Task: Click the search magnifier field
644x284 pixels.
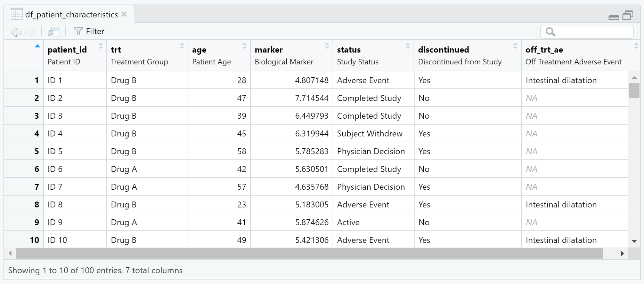Action: click(x=587, y=32)
